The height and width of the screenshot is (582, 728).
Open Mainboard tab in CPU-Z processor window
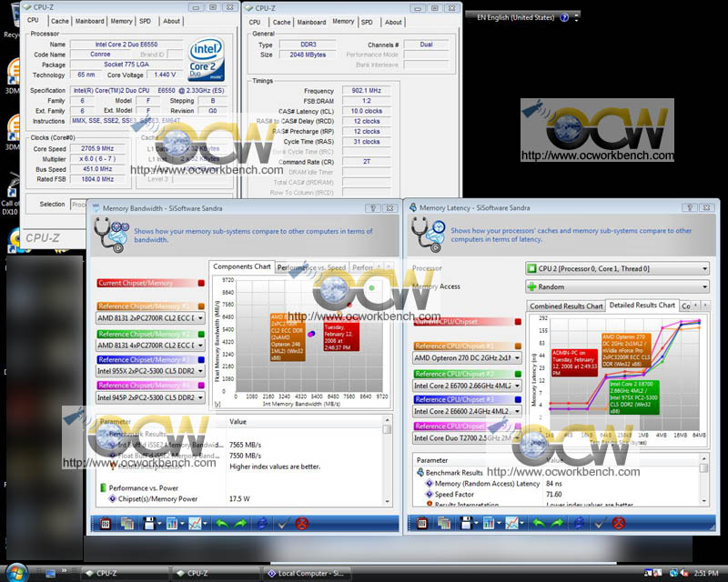point(89,21)
